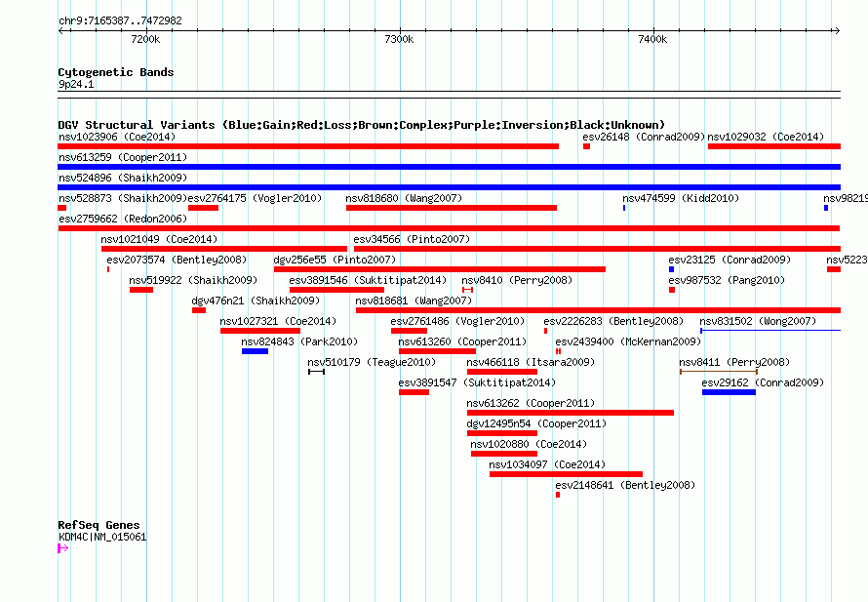This screenshot has width=868, height=602.
Task: Click the 7200k ruler tick label
Action: (x=145, y=39)
